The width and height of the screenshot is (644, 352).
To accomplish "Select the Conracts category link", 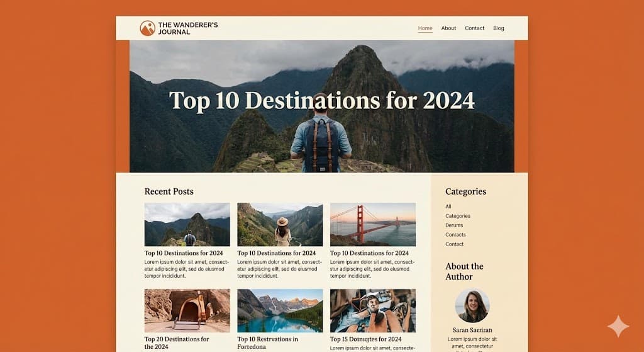I will click(x=455, y=235).
